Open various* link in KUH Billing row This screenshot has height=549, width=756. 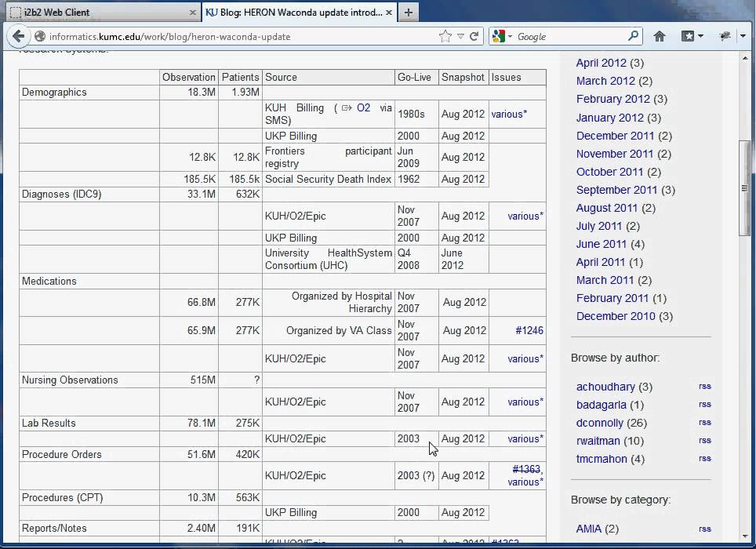point(509,115)
